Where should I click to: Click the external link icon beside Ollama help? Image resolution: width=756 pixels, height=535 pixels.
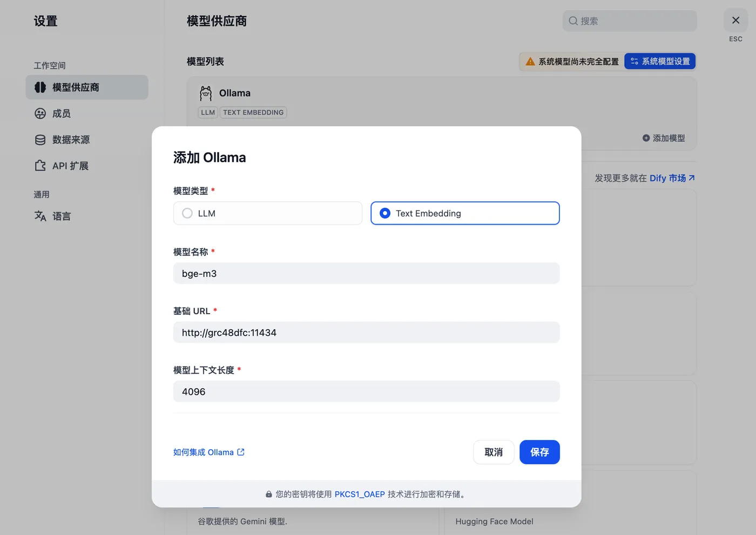[241, 452]
